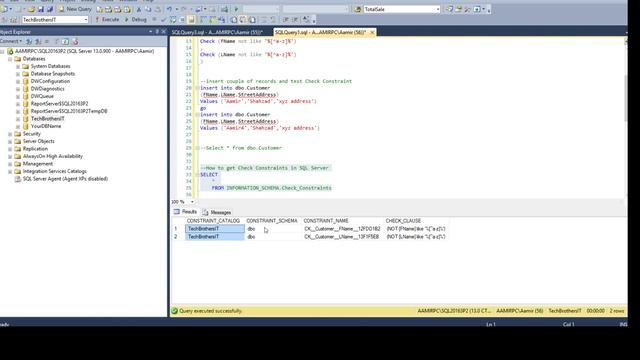Image resolution: width=640 pixels, height=360 pixels.
Task: Expand the TechBrothersIT database node
Action: click(18, 119)
